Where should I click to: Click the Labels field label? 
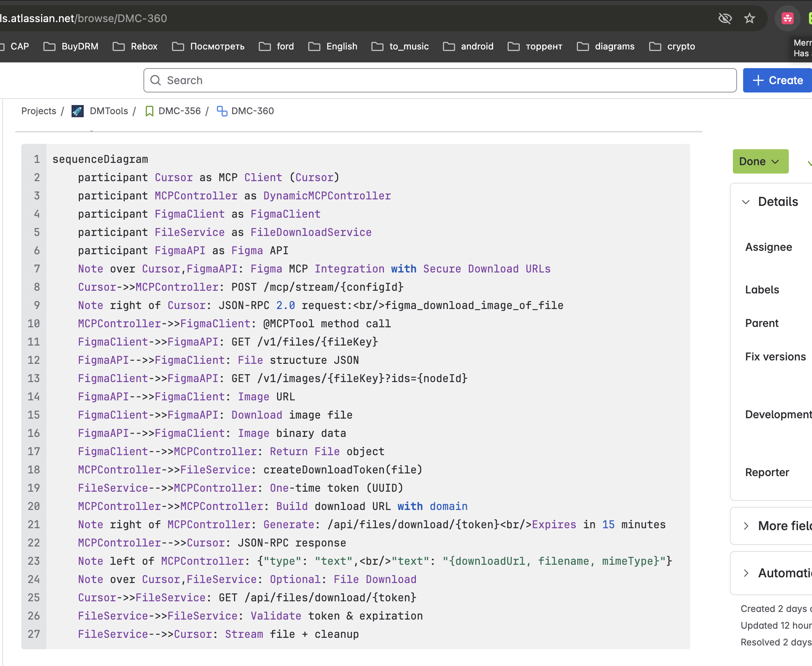(762, 290)
